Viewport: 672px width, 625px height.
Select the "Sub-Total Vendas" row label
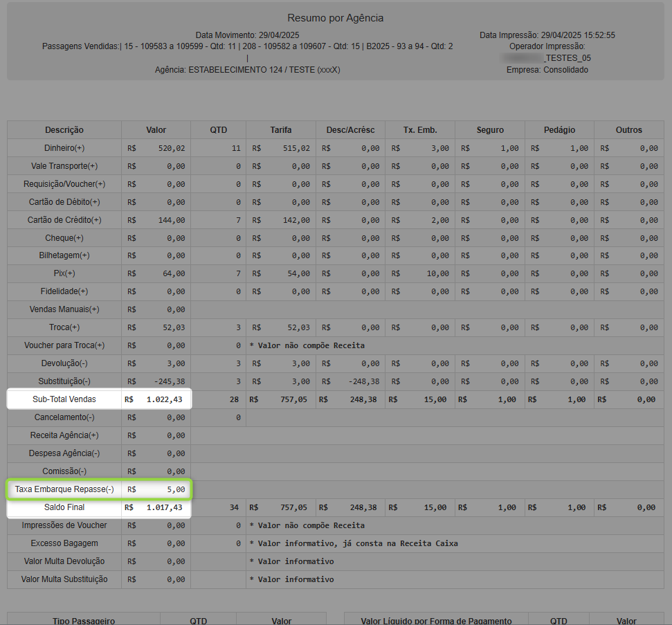click(64, 399)
